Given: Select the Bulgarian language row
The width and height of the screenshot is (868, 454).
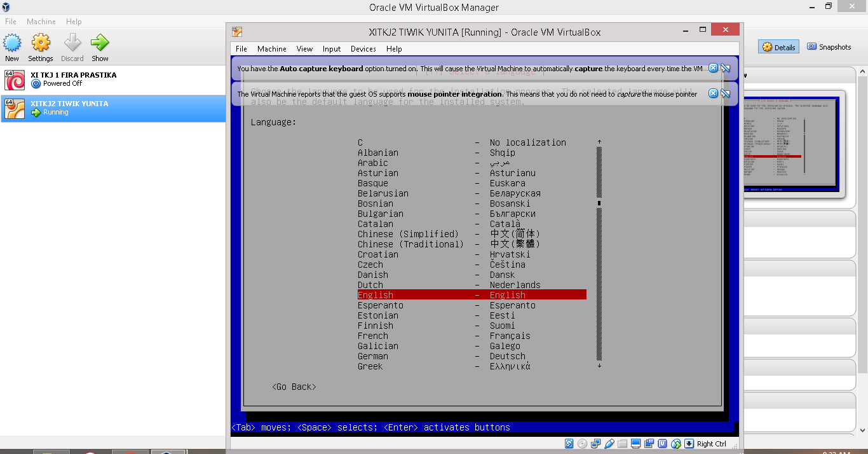Looking at the screenshot, I should click(472, 214).
